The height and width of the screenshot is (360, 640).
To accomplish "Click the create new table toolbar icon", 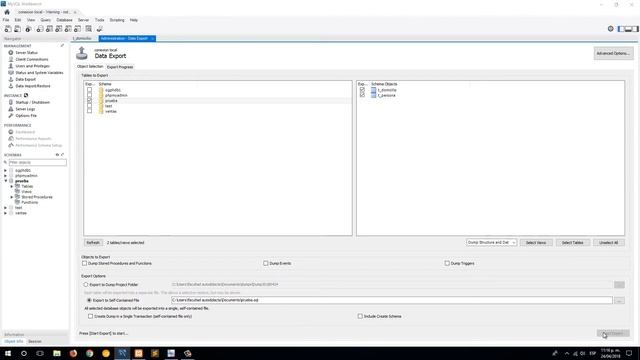I will [49, 29].
